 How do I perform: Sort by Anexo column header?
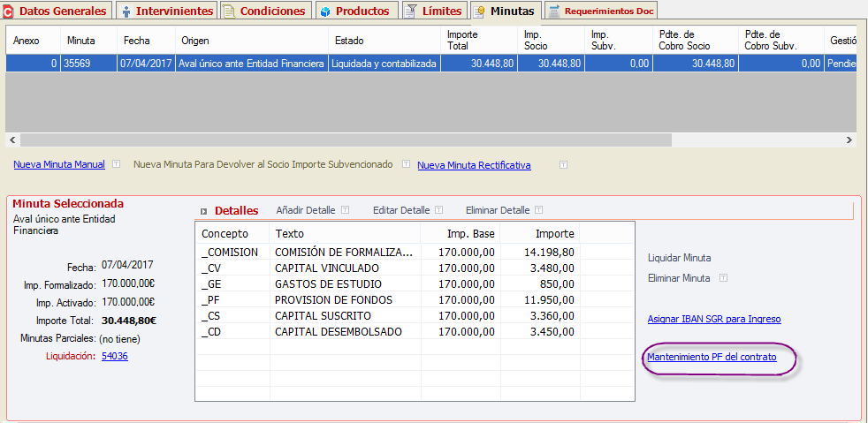pyautogui.click(x=34, y=41)
